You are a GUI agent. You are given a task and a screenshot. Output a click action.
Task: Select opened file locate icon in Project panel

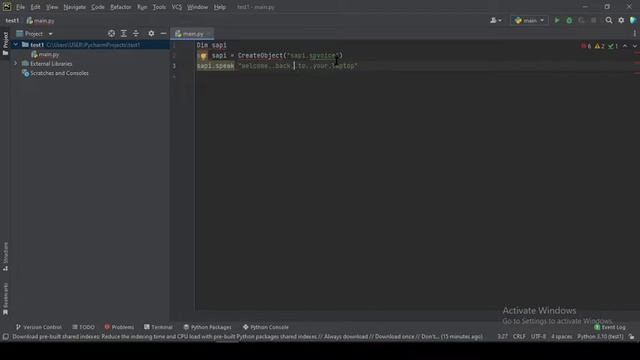[111, 33]
